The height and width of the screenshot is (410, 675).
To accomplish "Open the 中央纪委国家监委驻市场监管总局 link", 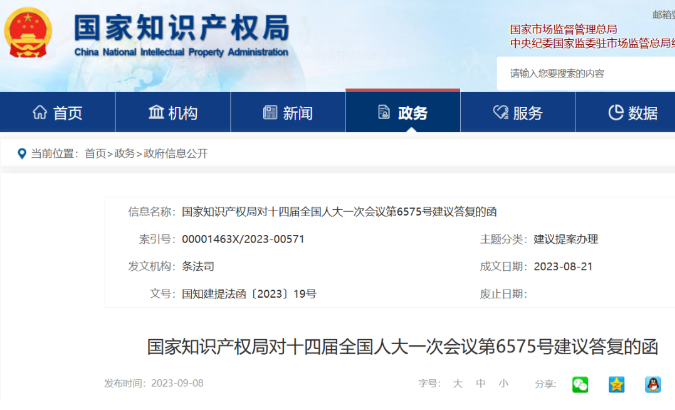I will (590, 43).
